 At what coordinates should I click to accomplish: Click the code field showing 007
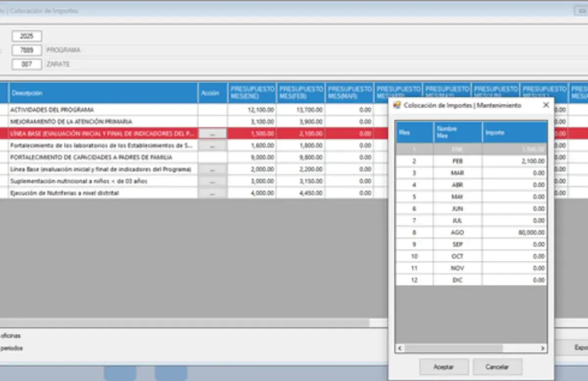point(27,64)
